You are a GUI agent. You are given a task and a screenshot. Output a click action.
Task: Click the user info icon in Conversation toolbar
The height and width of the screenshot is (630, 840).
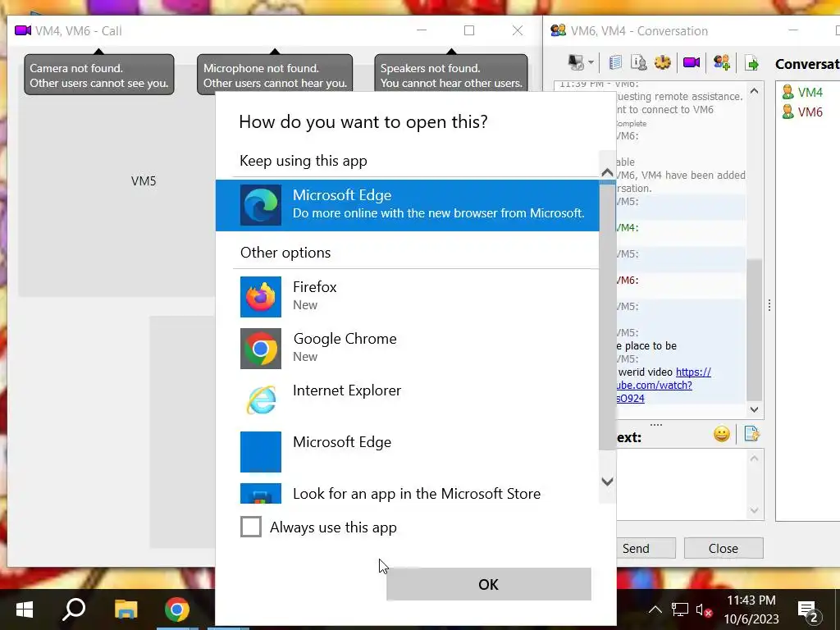click(x=638, y=62)
